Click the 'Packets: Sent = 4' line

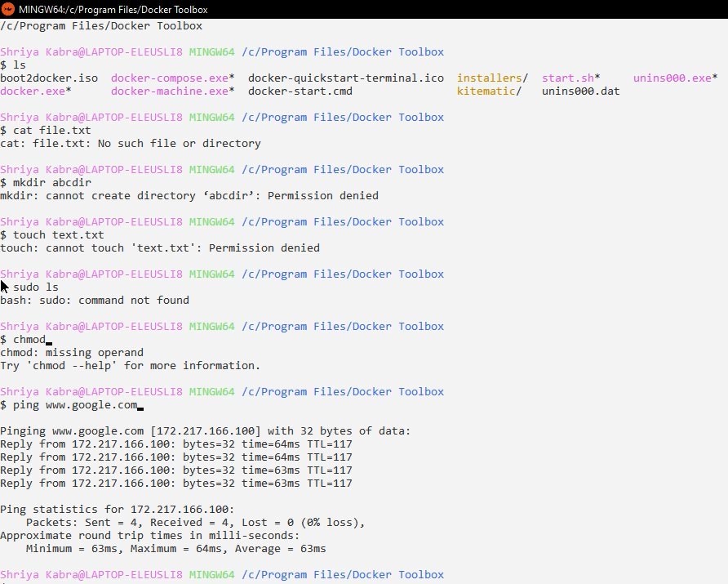(x=195, y=522)
